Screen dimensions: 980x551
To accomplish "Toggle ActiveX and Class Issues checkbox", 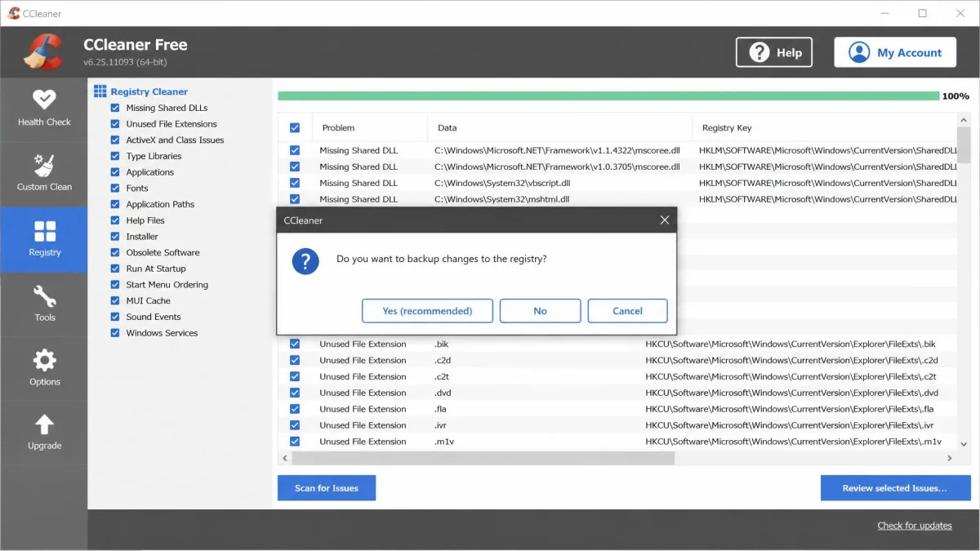I will [115, 140].
